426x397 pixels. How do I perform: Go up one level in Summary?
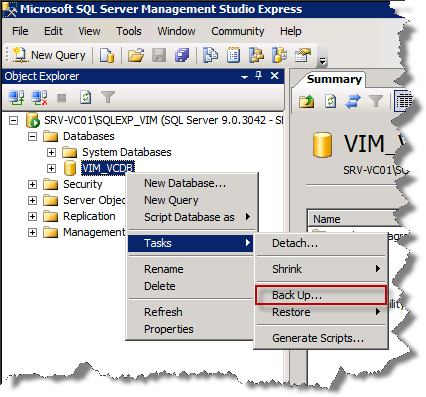pyautogui.click(x=306, y=101)
